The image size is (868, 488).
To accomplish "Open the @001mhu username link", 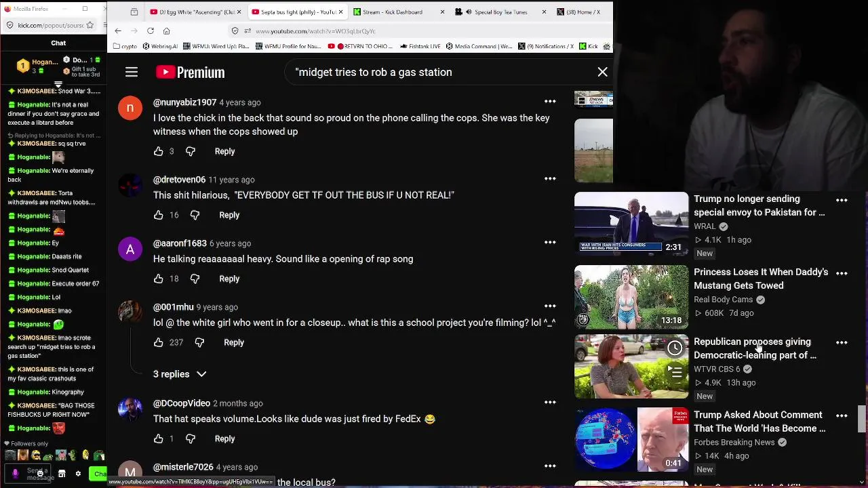I will tap(173, 307).
